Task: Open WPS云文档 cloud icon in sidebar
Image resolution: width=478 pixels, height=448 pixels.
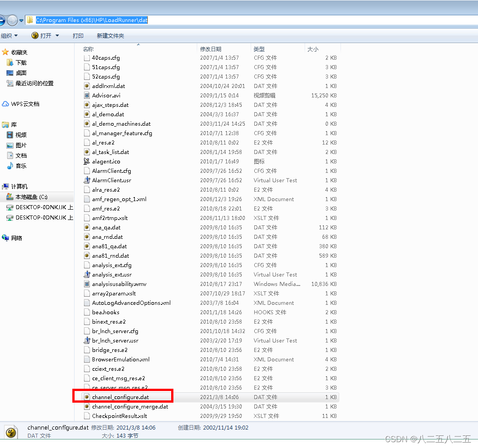Action: pos(5,104)
